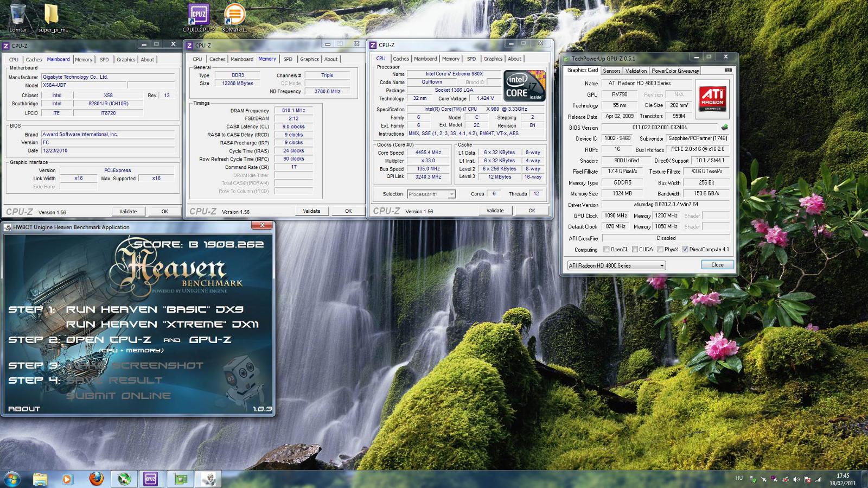The image size is (868, 488).
Task: Click Submit Online in Heaven window
Action: [118, 396]
